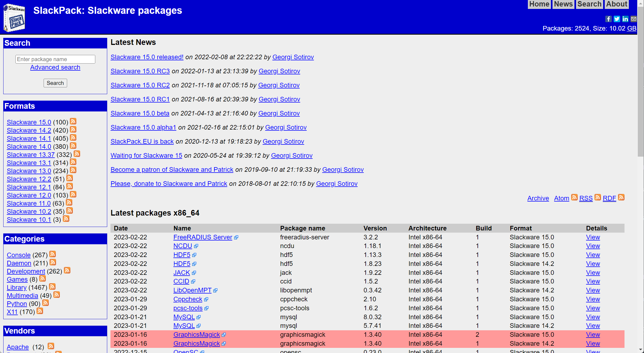Open RSS feed icon for Slackware 12.1
The width and height of the screenshot is (644, 353).
(70, 186)
